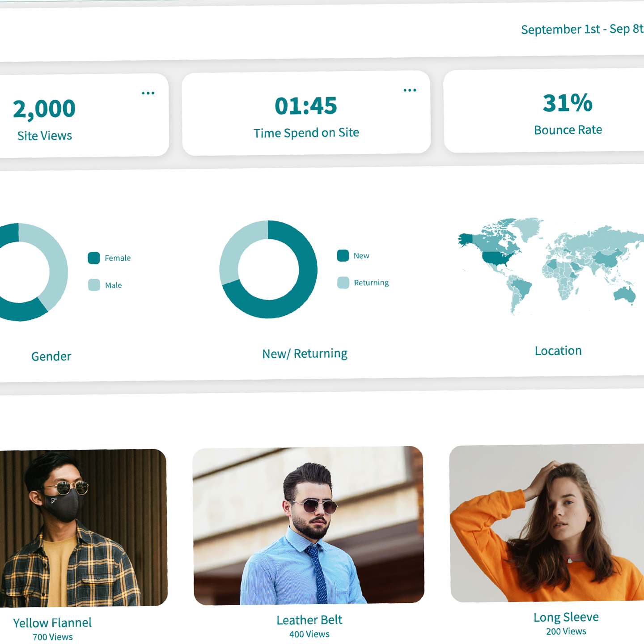Select the September 1st - Sep 8th date range

581,30
